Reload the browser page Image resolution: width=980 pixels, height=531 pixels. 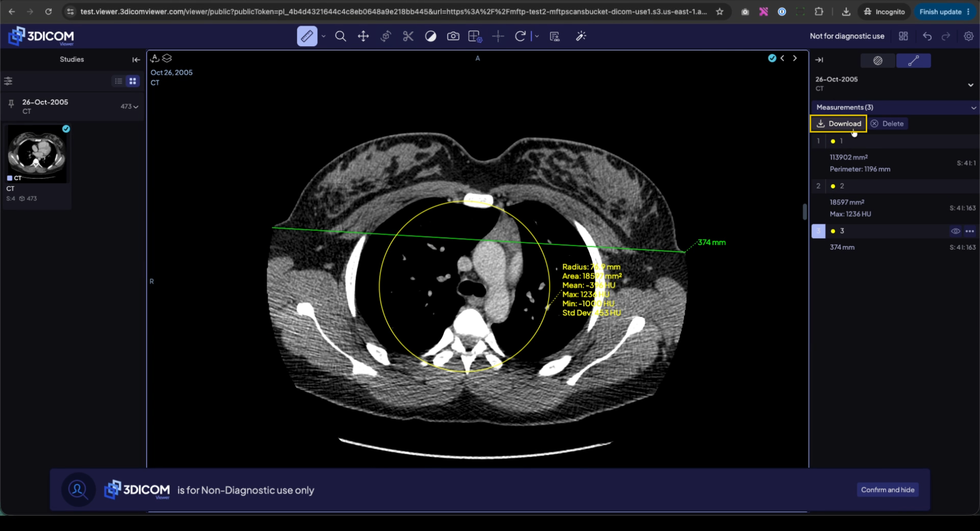click(48, 12)
